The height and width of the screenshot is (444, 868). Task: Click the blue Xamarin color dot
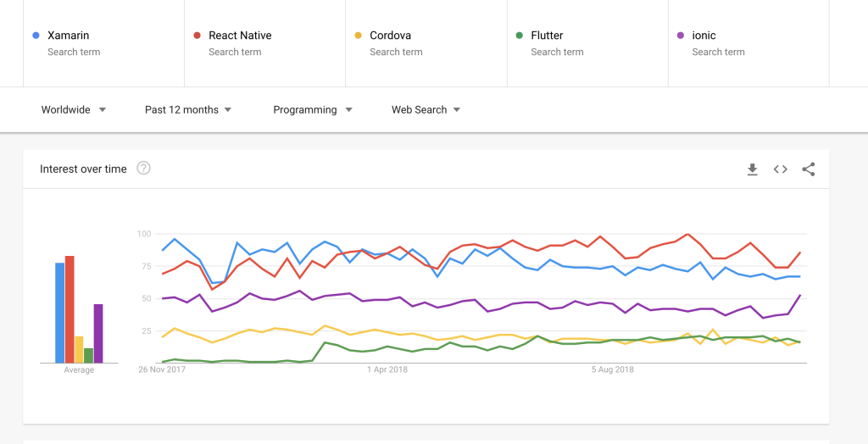36,36
